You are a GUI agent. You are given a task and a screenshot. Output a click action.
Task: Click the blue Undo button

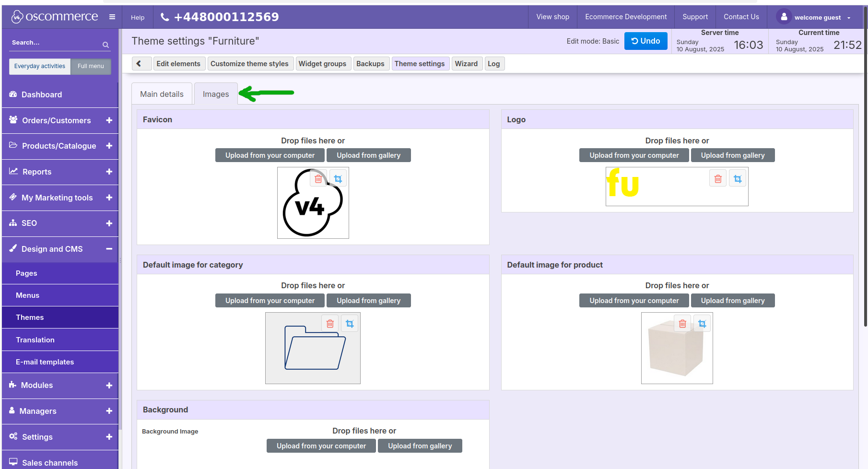tap(645, 41)
